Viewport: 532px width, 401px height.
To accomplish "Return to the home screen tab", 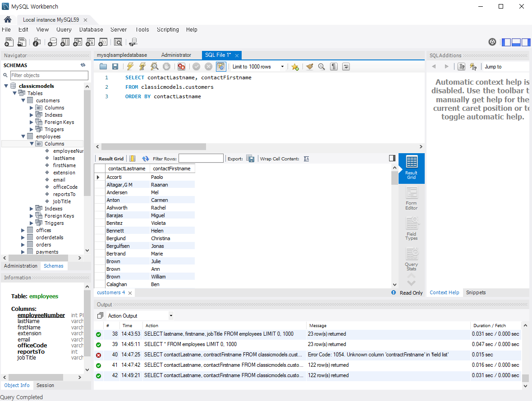I will click(x=8, y=20).
